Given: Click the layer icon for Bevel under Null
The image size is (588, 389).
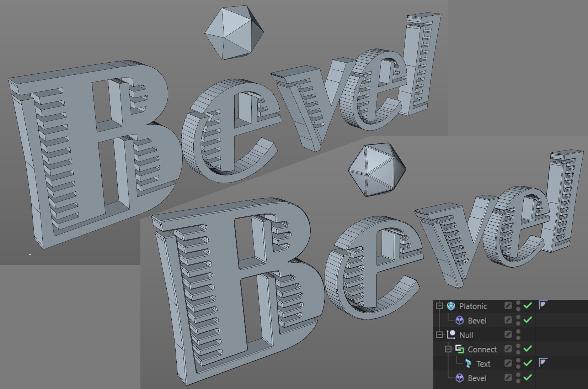Looking at the screenshot, I should [508, 378].
